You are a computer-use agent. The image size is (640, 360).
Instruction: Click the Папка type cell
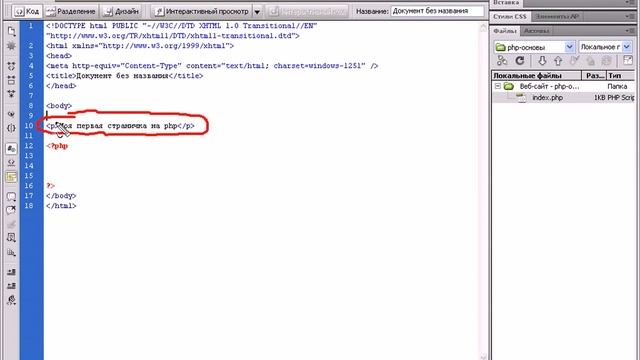(x=617, y=87)
